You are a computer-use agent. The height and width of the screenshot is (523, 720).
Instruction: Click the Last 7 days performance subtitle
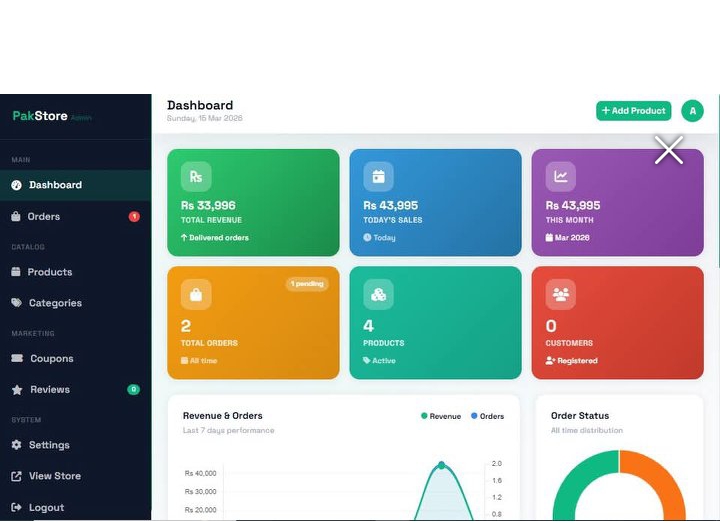(x=229, y=430)
